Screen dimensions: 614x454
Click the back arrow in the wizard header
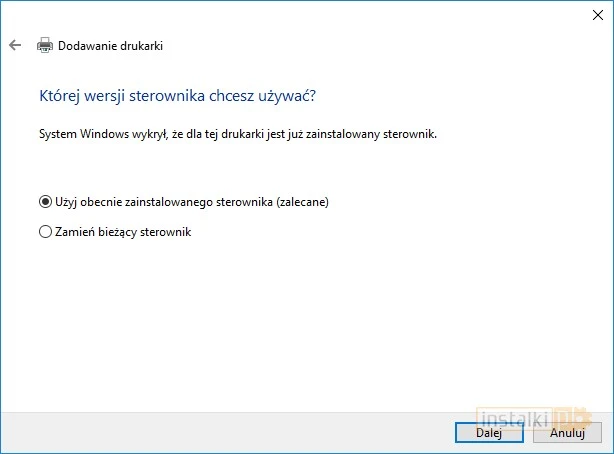(x=14, y=45)
